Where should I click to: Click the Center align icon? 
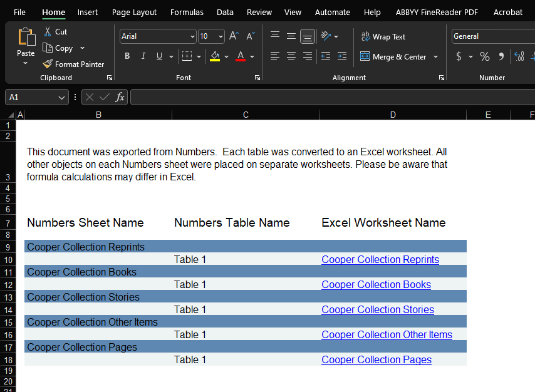click(x=291, y=56)
